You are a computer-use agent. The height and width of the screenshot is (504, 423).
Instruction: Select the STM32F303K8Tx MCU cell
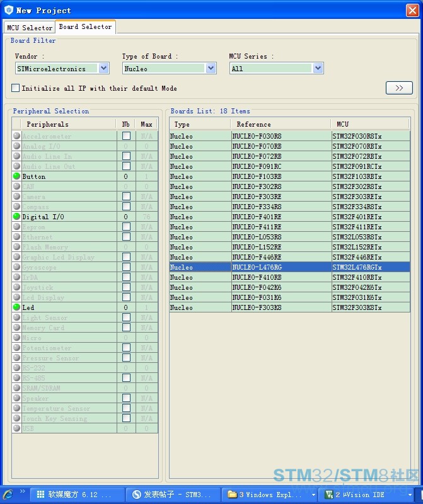[371, 307]
